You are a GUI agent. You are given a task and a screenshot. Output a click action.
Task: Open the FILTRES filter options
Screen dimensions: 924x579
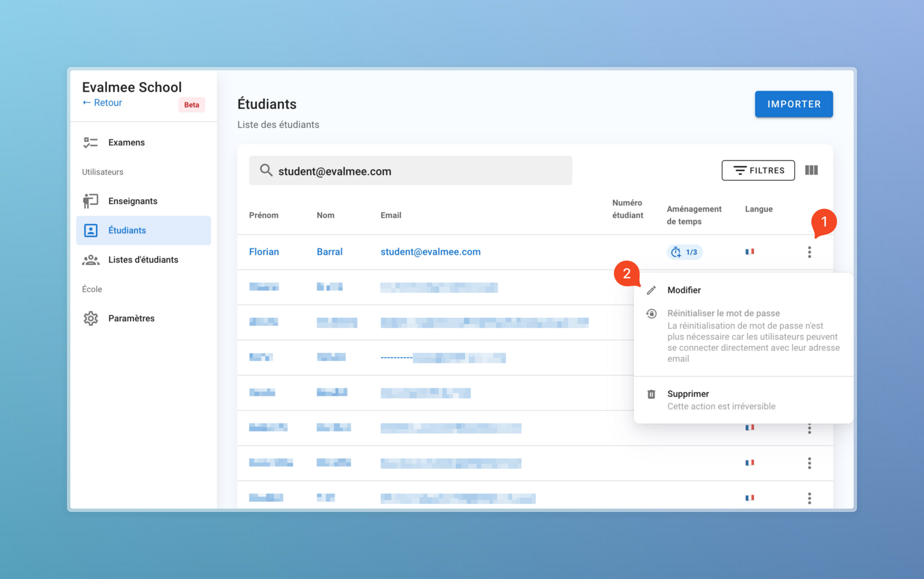click(x=758, y=170)
